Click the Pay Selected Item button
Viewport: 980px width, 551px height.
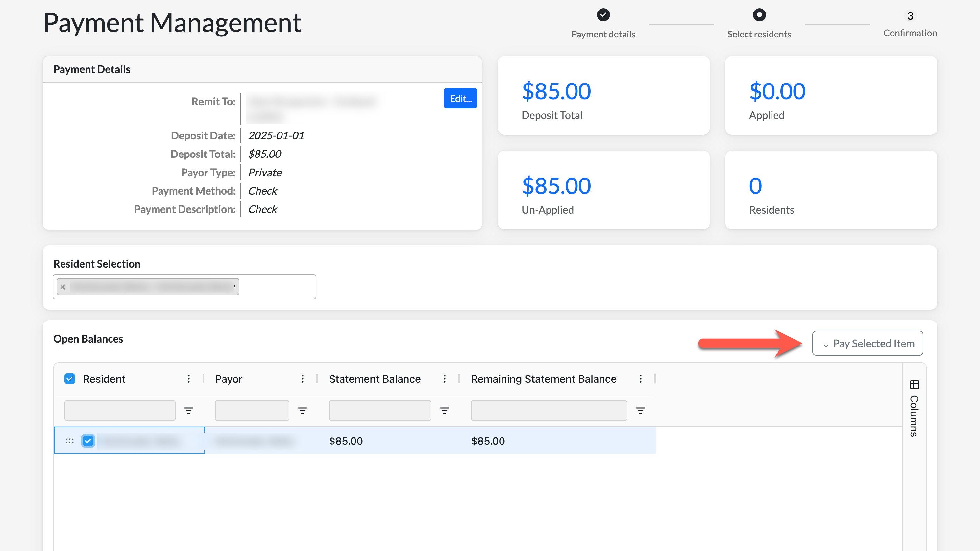click(x=868, y=343)
